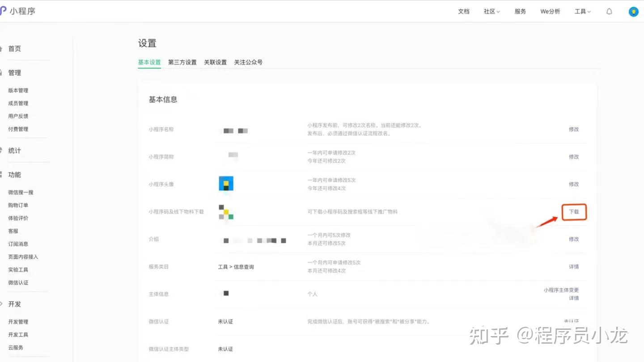Screen dimensions: 644x362
Task: Click 下载 for 小程序码及线下物料
Action: coord(574,212)
